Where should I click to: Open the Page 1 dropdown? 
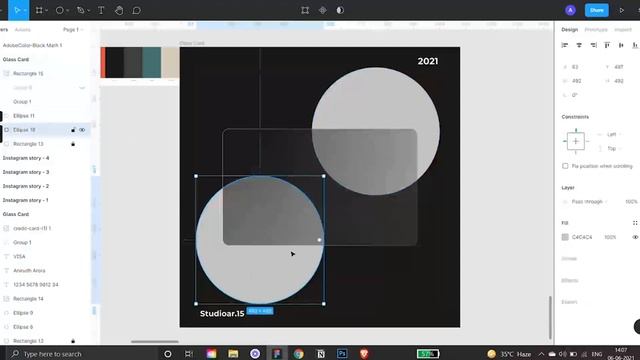tap(73, 30)
